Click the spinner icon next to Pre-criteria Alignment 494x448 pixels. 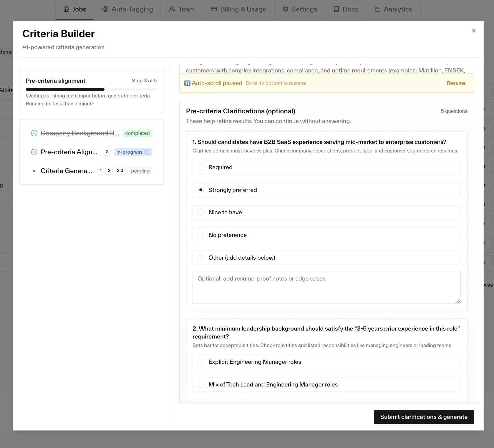point(34,152)
